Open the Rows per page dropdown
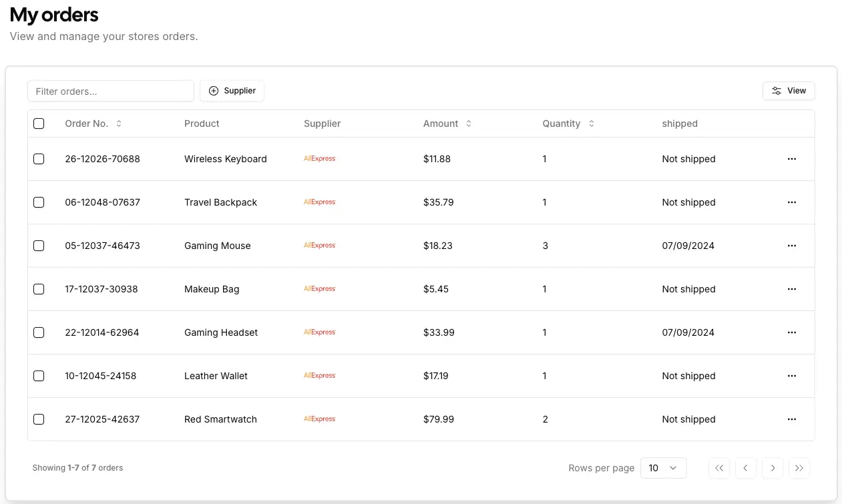 click(x=663, y=468)
